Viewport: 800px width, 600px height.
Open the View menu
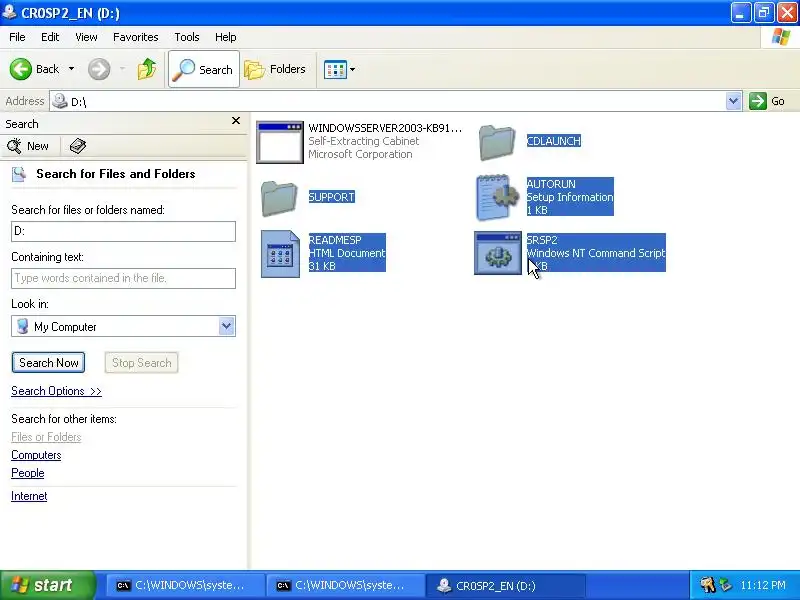86,37
